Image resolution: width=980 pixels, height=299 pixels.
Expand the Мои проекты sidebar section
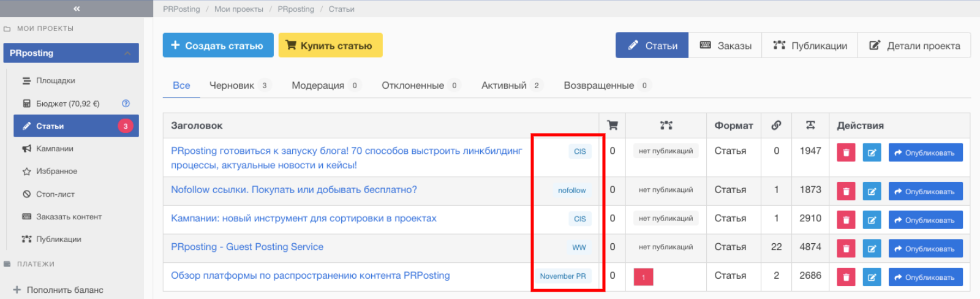tap(45, 28)
